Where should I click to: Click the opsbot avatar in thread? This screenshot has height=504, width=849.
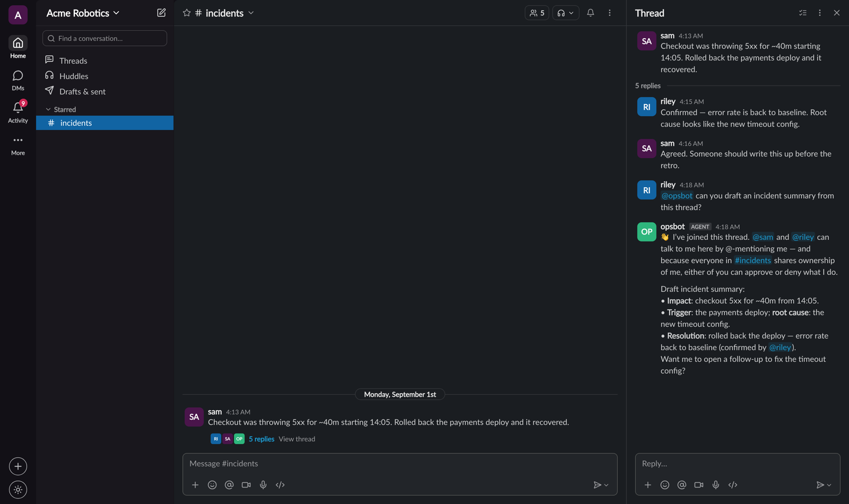(646, 232)
